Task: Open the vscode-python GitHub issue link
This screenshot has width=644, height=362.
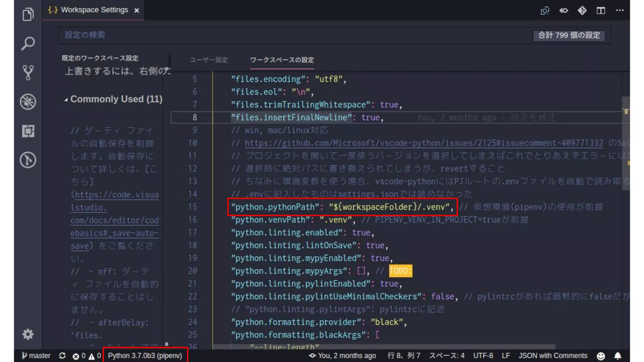Action: (x=424, y=143)
